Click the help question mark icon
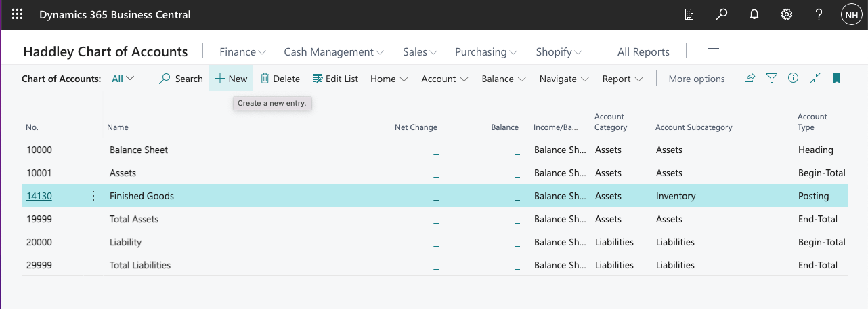Image resolution: width=868 pixels, height=309 pixels. pyautogui.click(x=819, y=14)
